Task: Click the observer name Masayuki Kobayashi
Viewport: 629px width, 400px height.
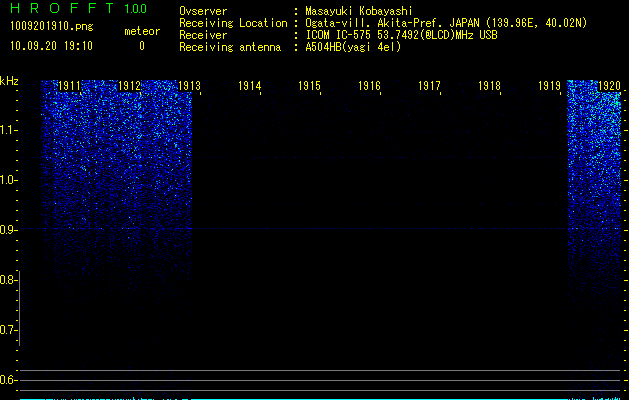Action: click(x=359, y=11)
